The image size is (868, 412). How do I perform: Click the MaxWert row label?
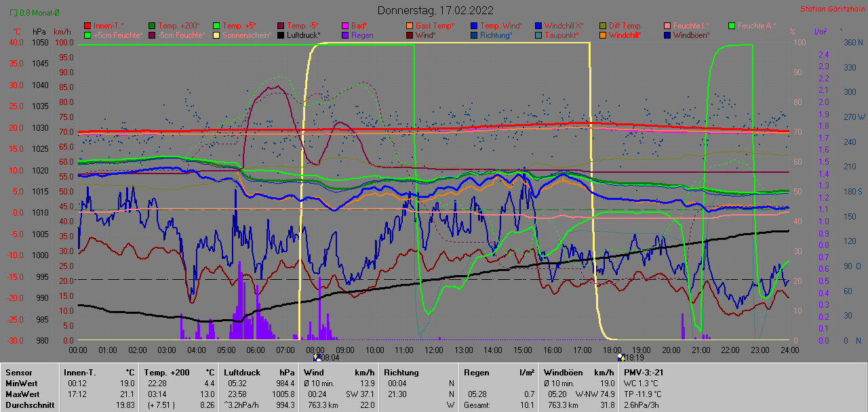tap(22, 394)
